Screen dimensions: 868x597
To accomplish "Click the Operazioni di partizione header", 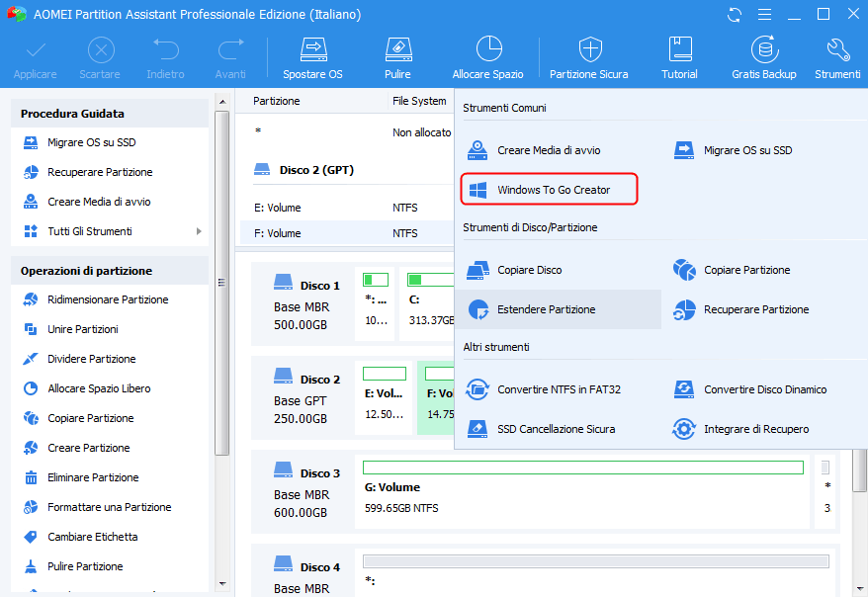I will (110, 271).
